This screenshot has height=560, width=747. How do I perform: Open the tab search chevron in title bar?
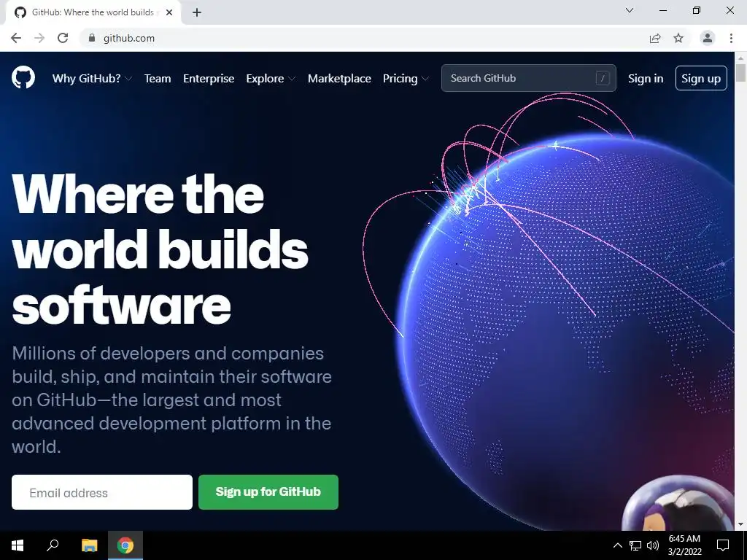point(630,10)
